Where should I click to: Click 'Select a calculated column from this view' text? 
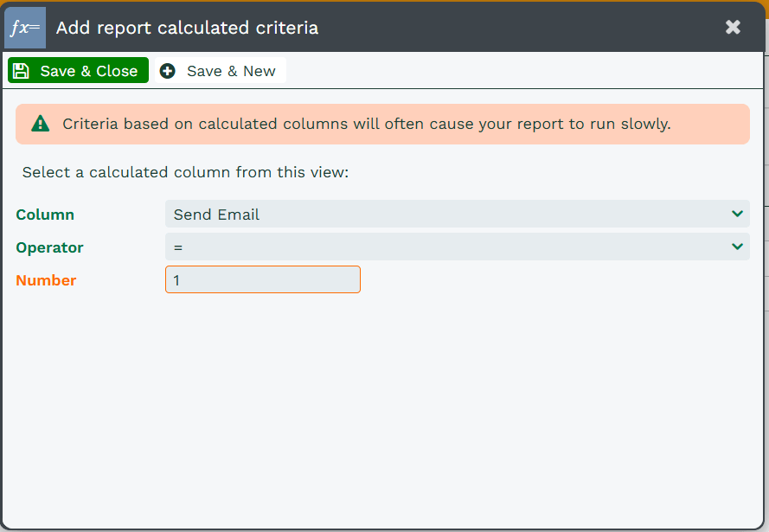click(x=185, y=173)
